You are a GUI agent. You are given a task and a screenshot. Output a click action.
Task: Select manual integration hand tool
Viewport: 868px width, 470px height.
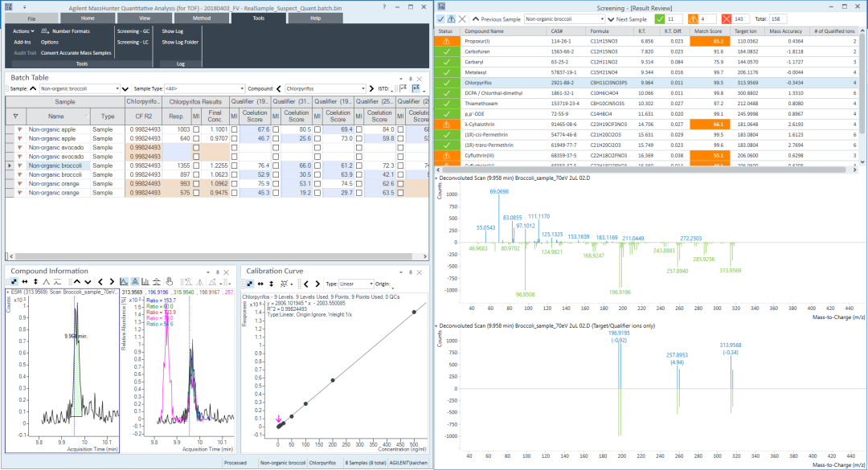(x=170, y=282)
